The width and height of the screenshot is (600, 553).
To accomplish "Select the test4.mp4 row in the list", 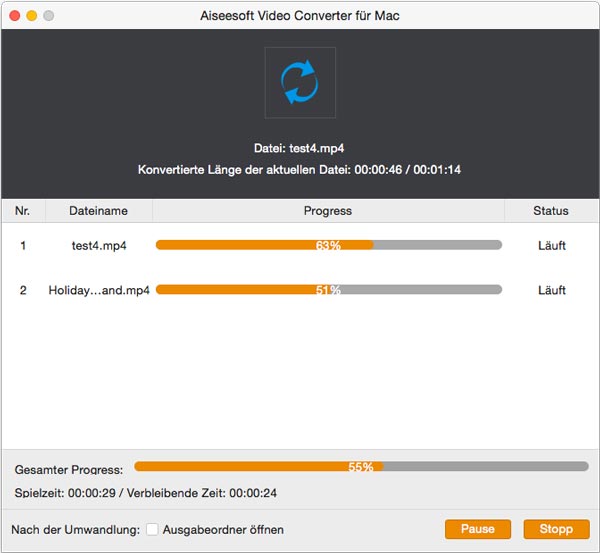I will 99,245.
